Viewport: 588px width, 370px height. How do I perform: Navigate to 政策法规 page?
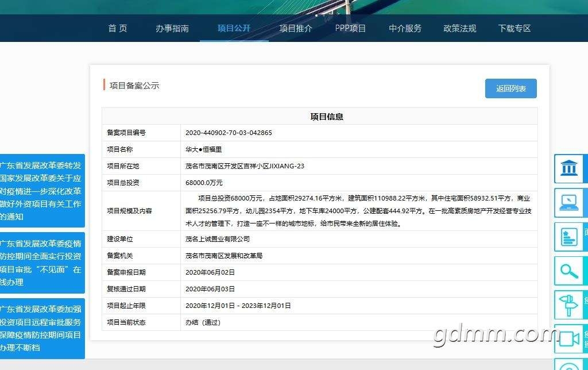click(460, 28)
